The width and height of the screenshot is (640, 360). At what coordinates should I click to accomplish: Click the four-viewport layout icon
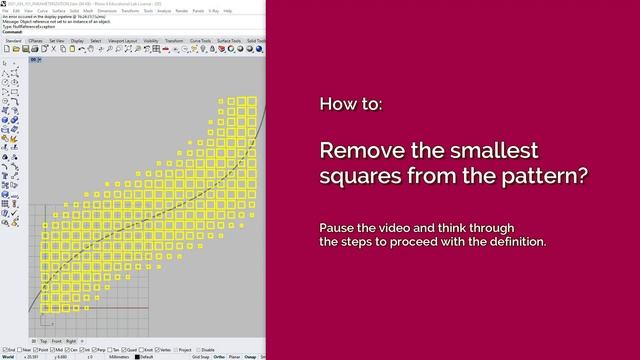(x=156, y=49)
